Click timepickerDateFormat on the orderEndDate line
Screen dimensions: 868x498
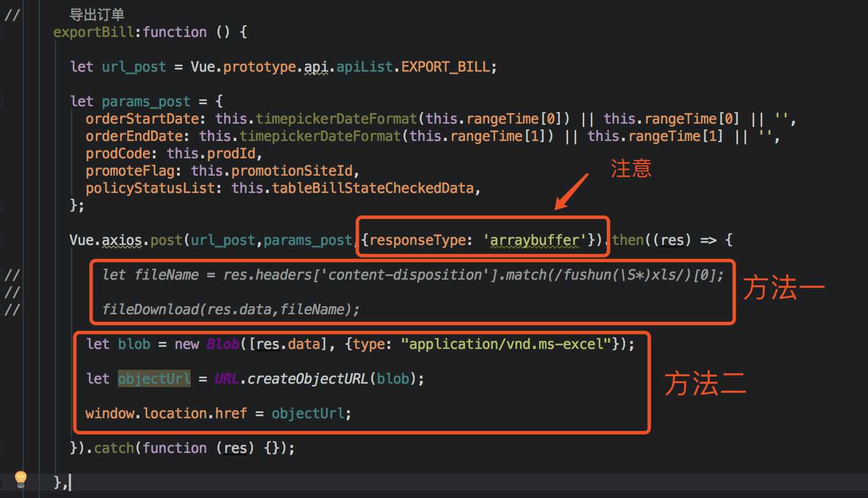320,136
